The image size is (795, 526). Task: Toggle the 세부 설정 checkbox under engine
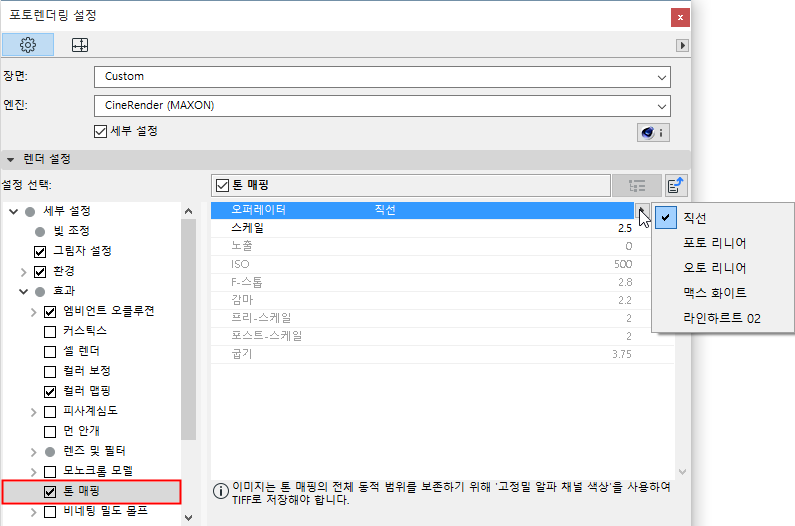coord(100,131)
